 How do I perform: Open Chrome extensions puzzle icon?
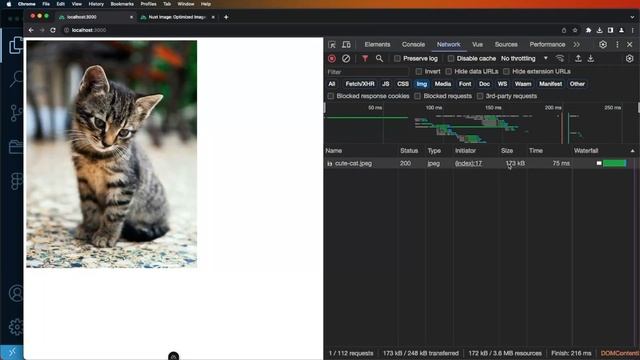[588, 30]
